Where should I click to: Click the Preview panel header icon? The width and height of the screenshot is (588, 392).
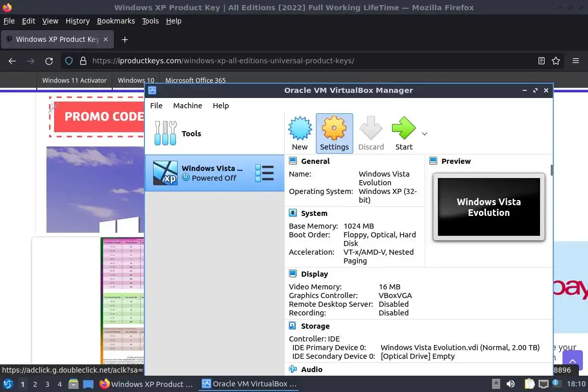click(x=433, y=161)
